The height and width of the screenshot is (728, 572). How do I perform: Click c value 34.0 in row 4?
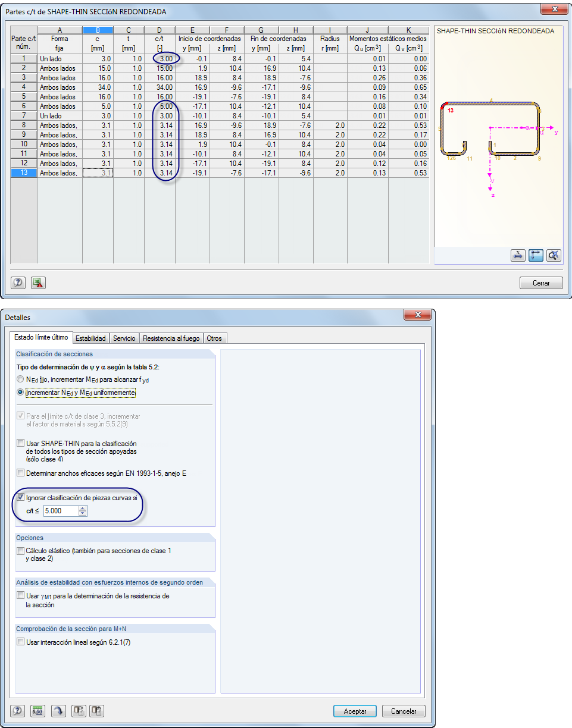pyautogui.click(x=98, y=87)
